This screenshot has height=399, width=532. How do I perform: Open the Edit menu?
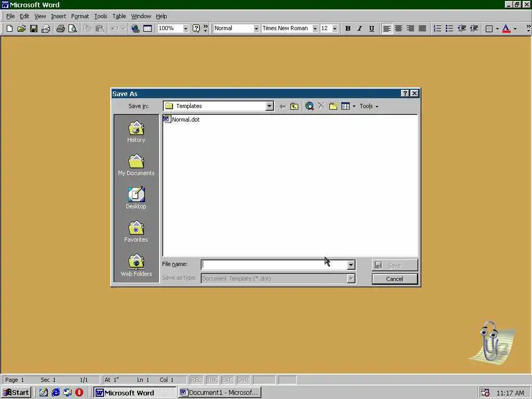click(24, 16)
